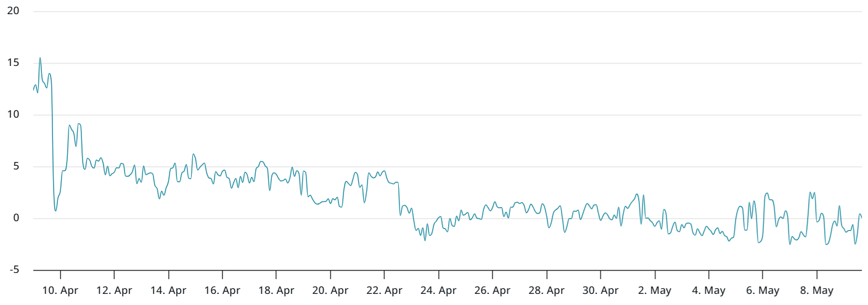Select the 14. Apr date label
Image resolution: width=868 pixels, height=305 pixels.
click(x=168, y=290)
